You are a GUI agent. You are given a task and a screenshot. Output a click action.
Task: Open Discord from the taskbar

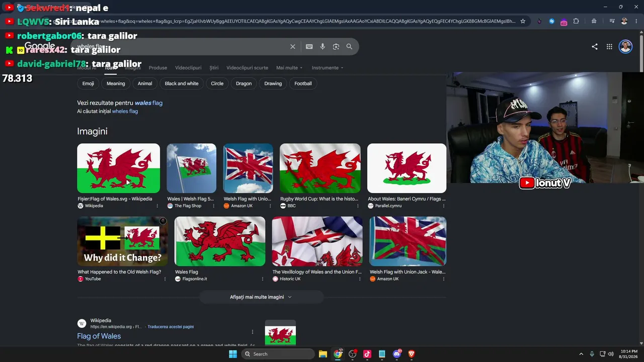click(x=397, y=354)
